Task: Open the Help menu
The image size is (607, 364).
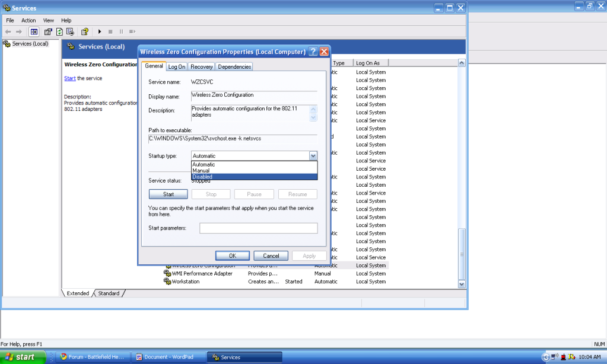Action: 66,21
